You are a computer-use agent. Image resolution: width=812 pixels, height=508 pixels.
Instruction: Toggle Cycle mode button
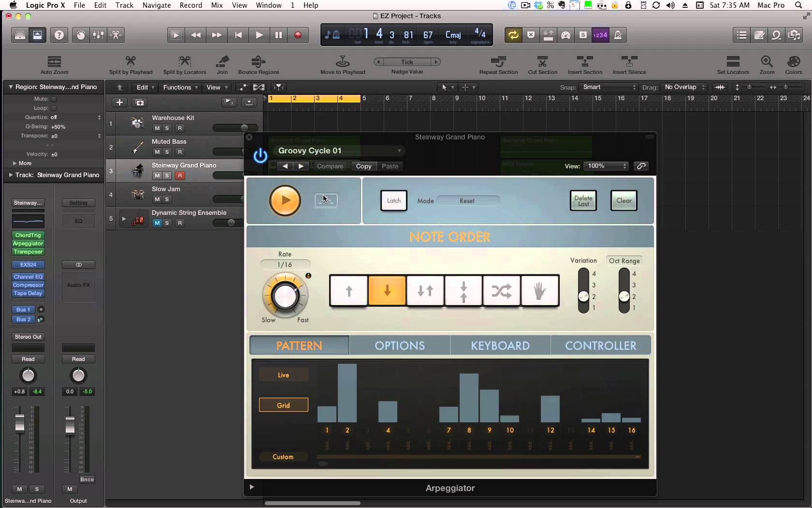coord(513,35)
